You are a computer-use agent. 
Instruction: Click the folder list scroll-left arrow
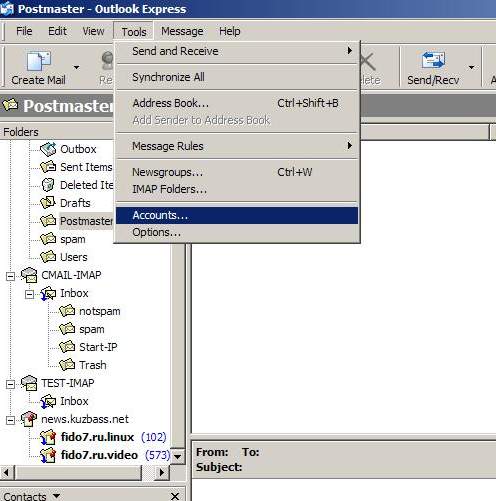6,472
